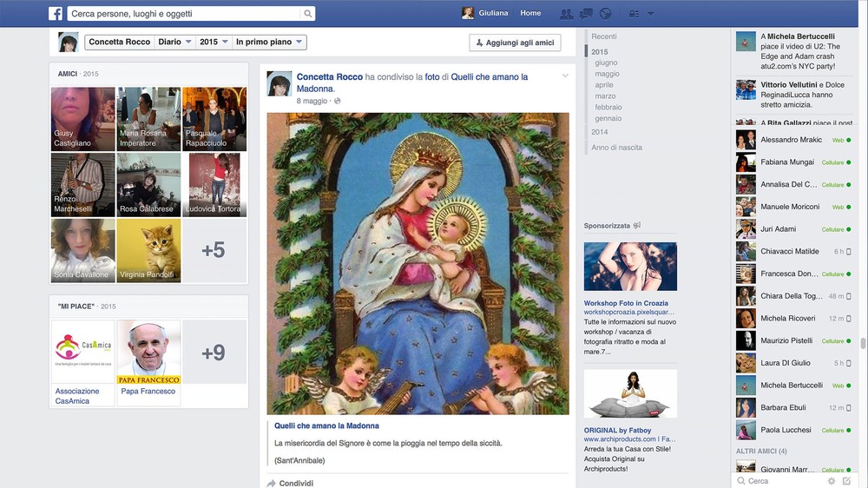This screenshot has width=868, height=488.
Task: Open chat with Manuele Moriconi
Action: (x=794, y=207)
